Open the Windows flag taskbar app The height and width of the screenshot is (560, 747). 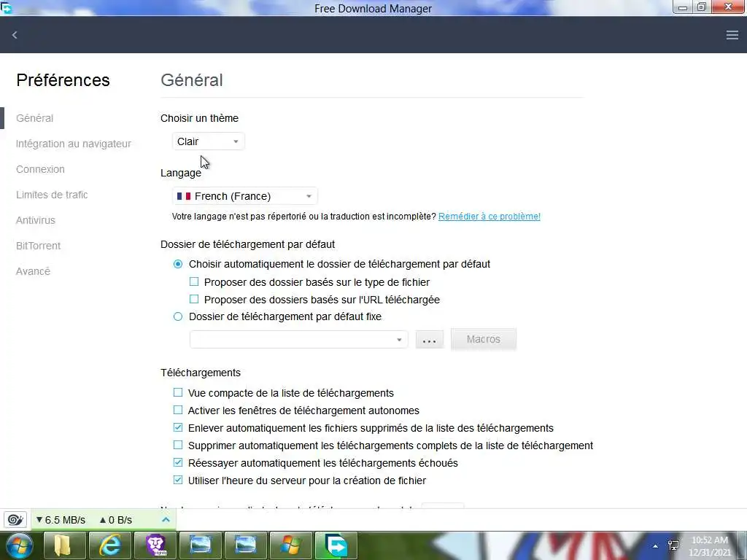[x=290, y=545]
